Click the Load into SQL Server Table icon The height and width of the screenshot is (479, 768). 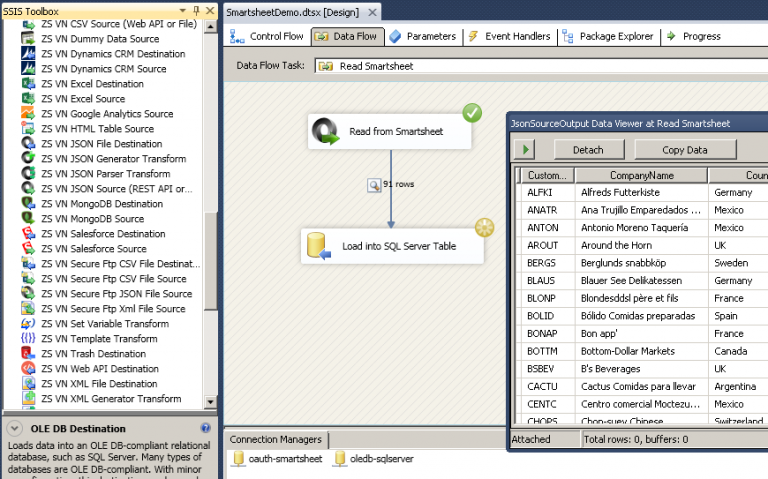319,246
